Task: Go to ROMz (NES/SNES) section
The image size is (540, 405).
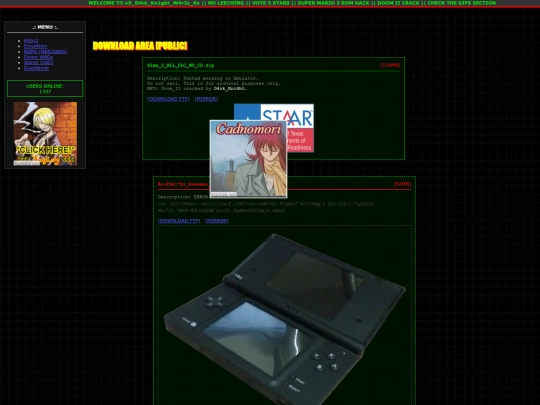Action: click(x=45, y=52)
